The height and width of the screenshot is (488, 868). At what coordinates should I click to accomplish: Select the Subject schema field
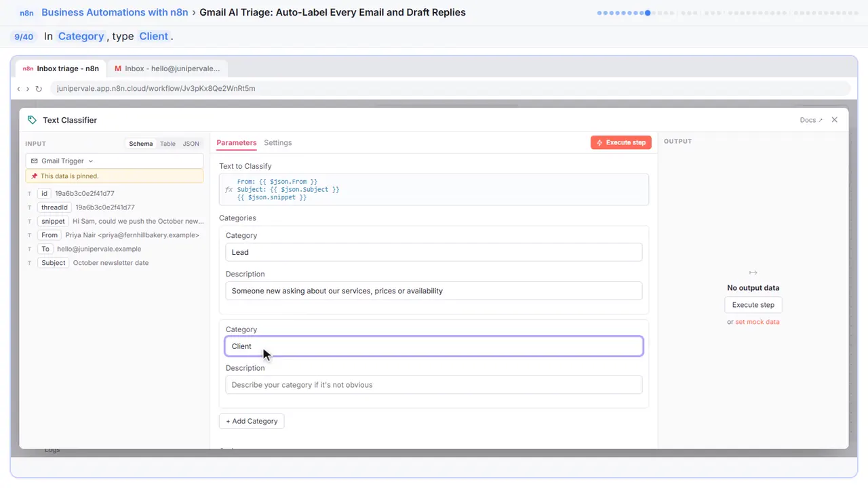(x=54, y=263)
